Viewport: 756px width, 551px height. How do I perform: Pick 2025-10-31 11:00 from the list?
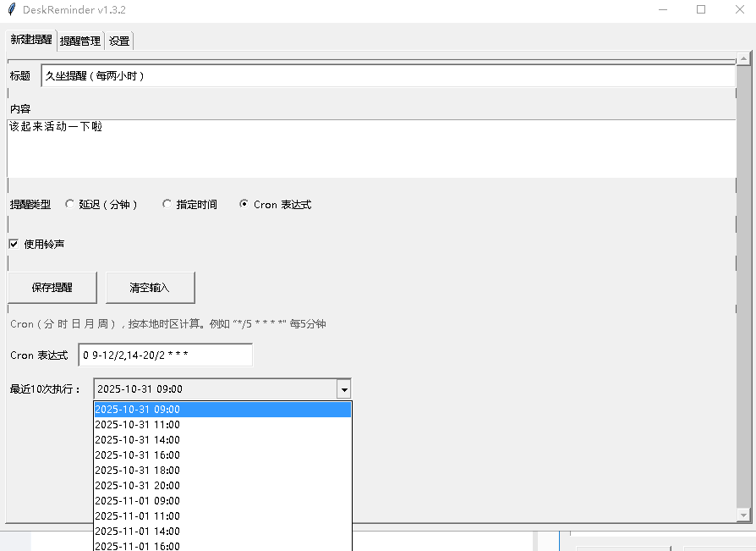pyautogui.click(x=137, y=425)
